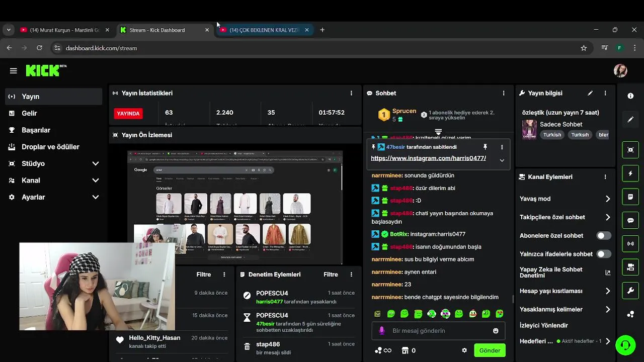Viewport: 644px width, 362px height.
Task: Click Filtre in Denetim Eylemleri panel
Action: [331, 275]
